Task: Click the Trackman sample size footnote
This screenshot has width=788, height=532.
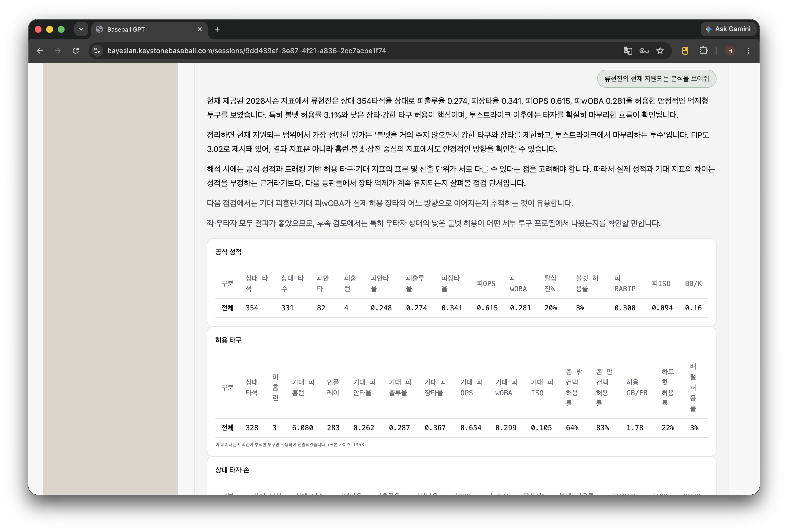Action: pos(290,445)
